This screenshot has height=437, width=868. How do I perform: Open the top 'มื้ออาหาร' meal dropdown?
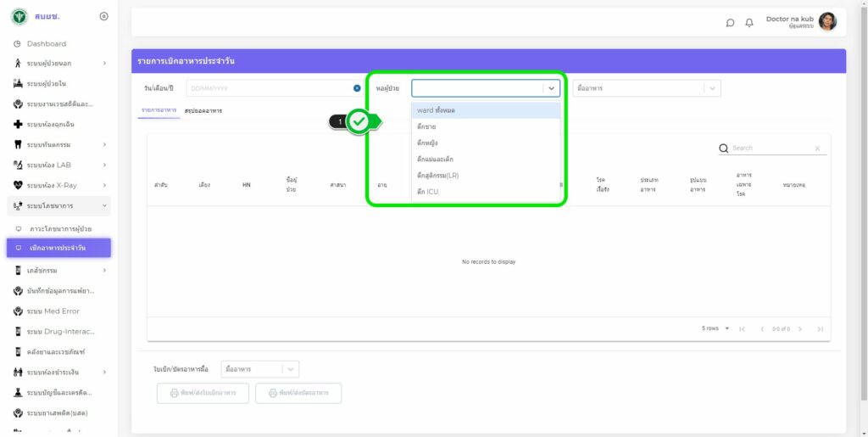point(644,88)
